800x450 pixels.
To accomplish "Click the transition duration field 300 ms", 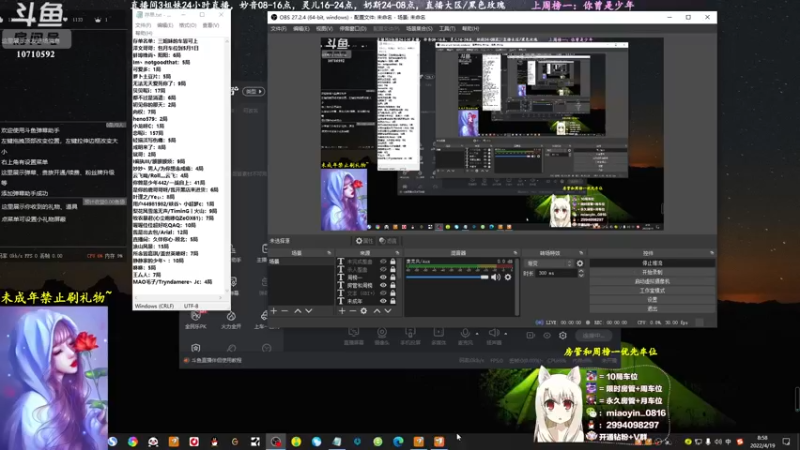I will pos(556,273).
